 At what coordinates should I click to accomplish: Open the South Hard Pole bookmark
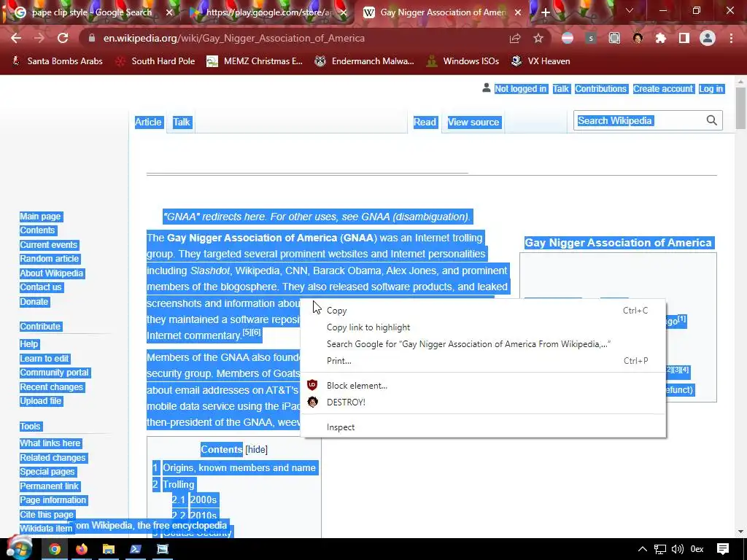click(x=156, y=61)
